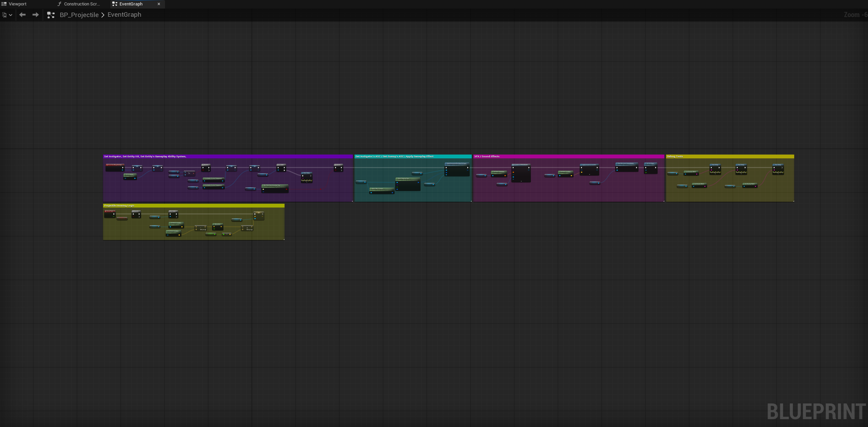Select the Debug Tests comment header
Image resolution: width=868 pixels, height=427 pixels.
tap(730, 156)
